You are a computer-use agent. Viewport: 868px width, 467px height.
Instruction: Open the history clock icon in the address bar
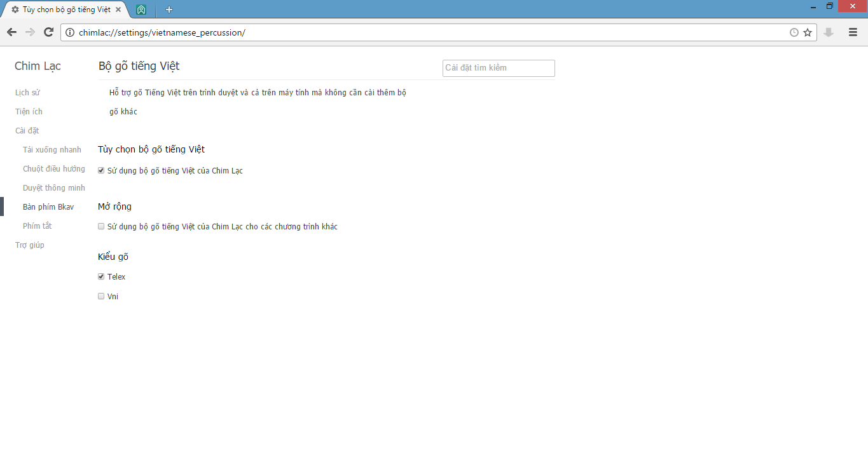[794, 32]
